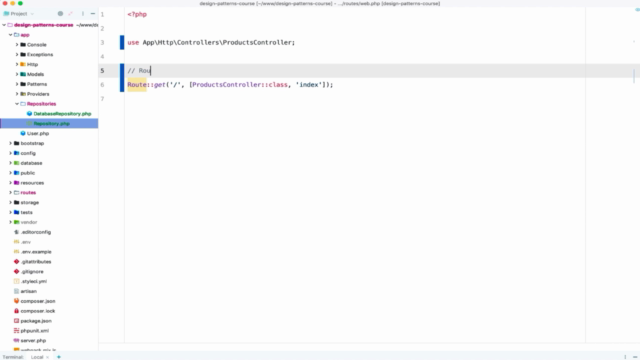The width and height of the screenshot is (640, 360).
Task: Add a new terminal session with plus
Action: click(59, 357)
